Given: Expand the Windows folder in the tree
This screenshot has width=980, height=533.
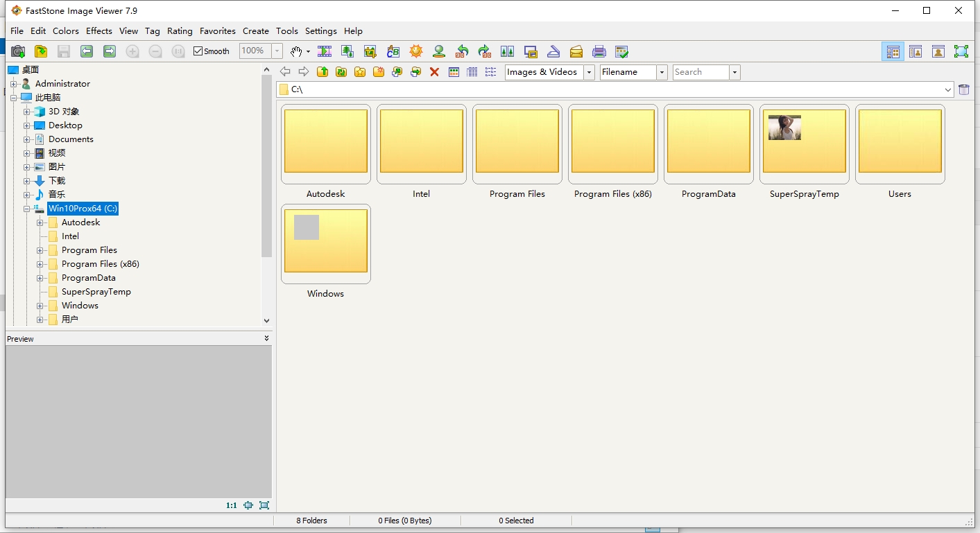Looking at the screenshot, I should click(40, 305).
